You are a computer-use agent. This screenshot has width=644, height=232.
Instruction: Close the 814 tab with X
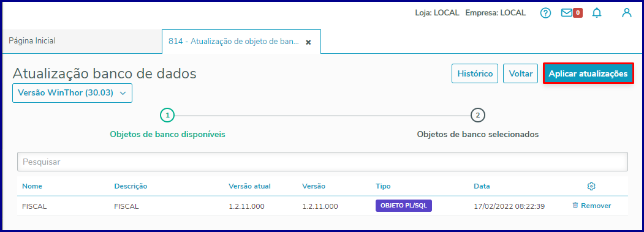coord(308,42)
